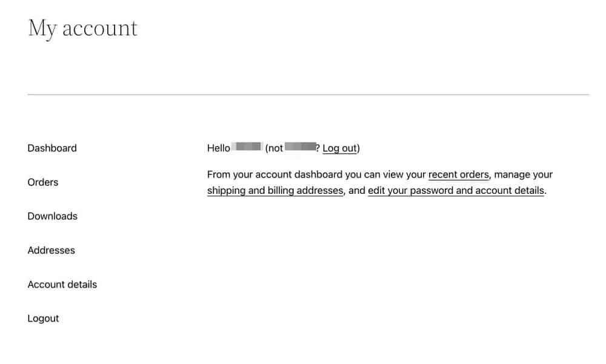Click the 'manage your' text in paragraph
Screen dimensions: 606x364
524,174
